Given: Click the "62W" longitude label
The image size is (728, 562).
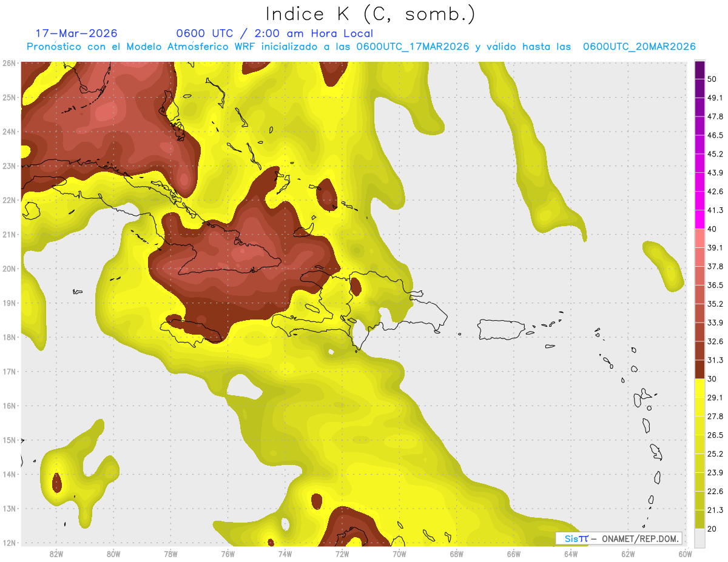Looking at the screenshot, I should 628,554.
